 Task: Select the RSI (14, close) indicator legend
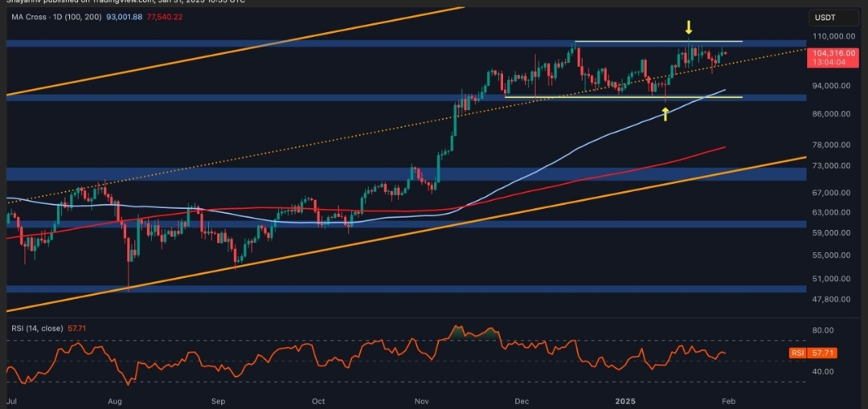[37, 329]
